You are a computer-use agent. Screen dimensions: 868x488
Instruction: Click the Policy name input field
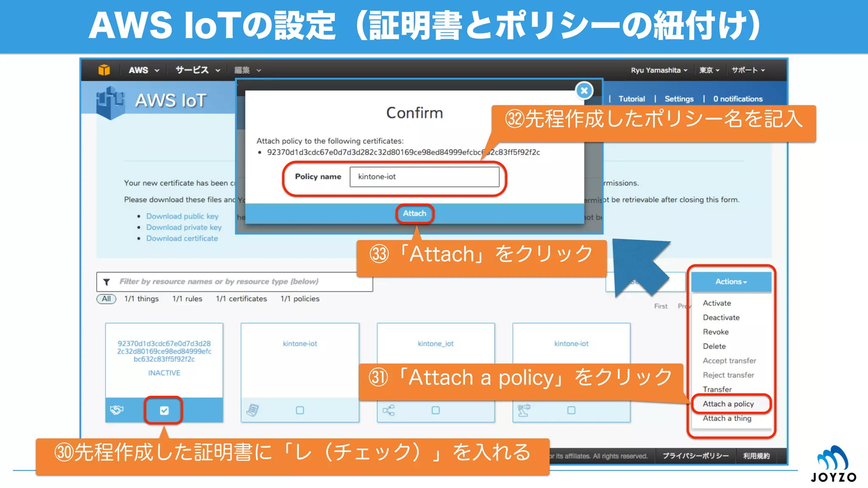coord(424,177)
